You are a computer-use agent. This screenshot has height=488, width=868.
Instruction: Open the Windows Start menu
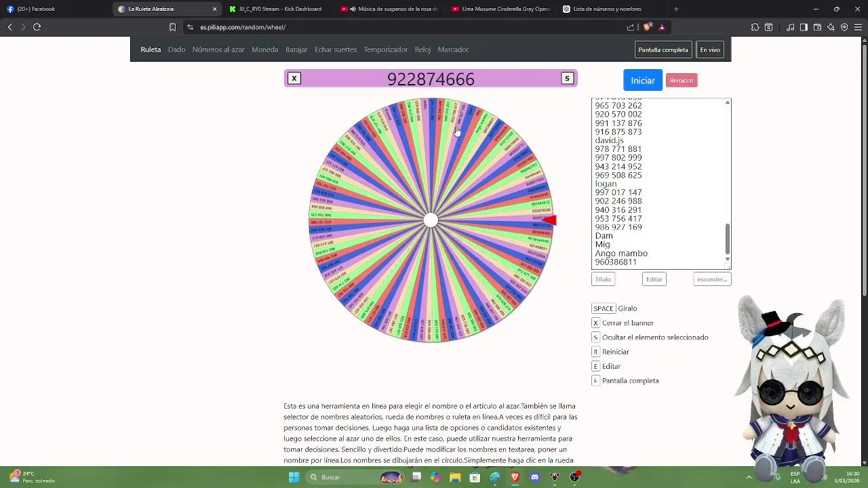(294, 477)
